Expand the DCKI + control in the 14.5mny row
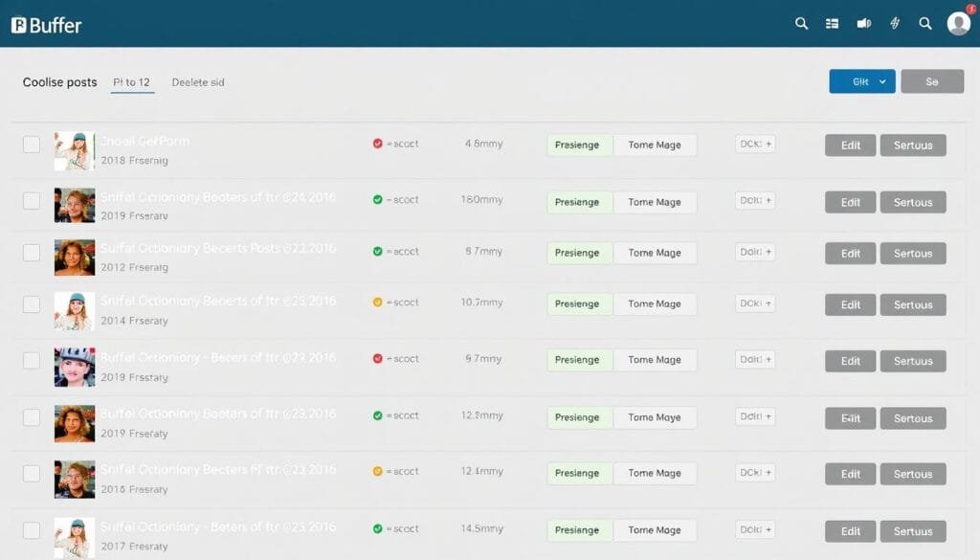The width and height of the screenshot is (980, 560). [755, 528]
